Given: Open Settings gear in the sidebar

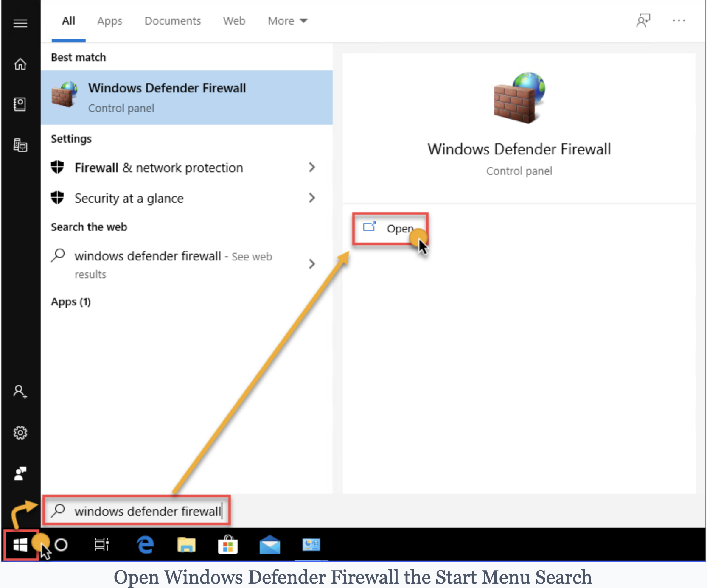Looking at the screenshot, I should pyautogui.click(x=20, y=433).
